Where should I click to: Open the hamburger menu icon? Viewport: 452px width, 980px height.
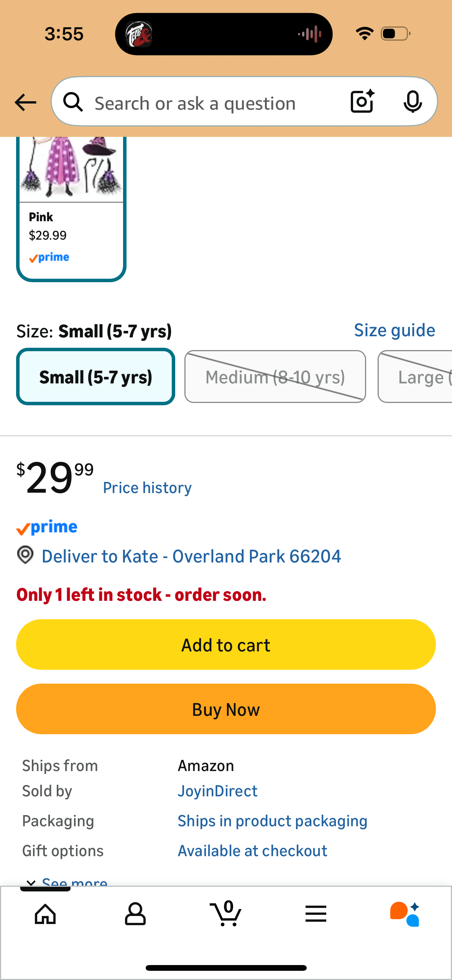tap(316, 914)
